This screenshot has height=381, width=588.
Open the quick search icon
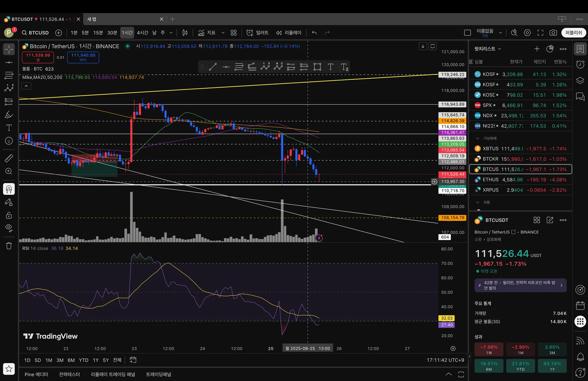514,33
